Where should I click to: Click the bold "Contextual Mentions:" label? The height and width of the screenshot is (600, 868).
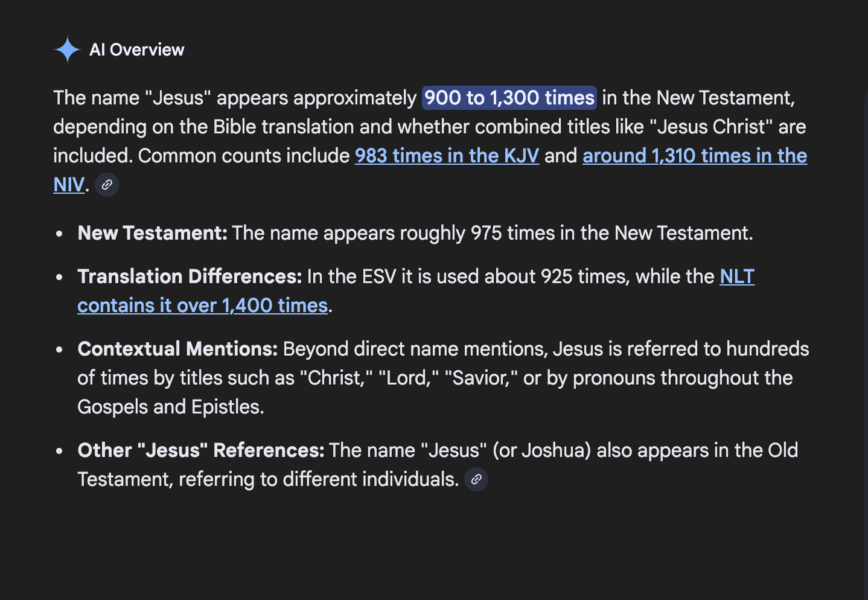[x=177, y=349]
